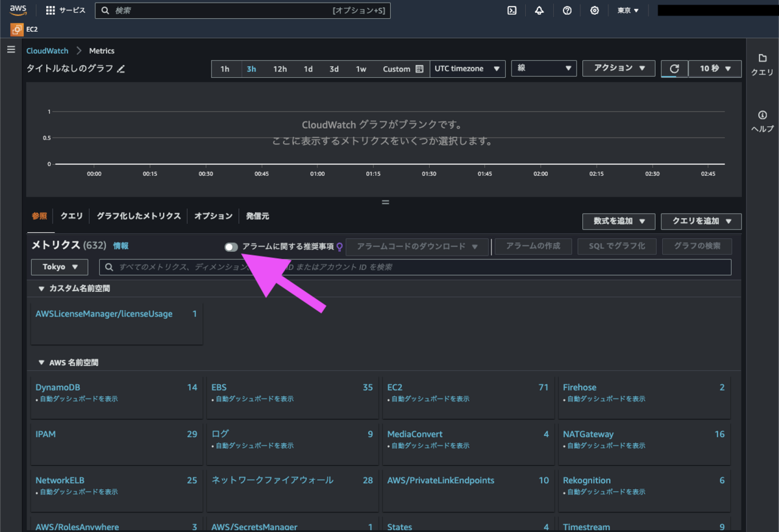The image size is (779, 532).
Task: Open the ヘルプ side panel
Action: pyautogui.click(x=762, y=121)
